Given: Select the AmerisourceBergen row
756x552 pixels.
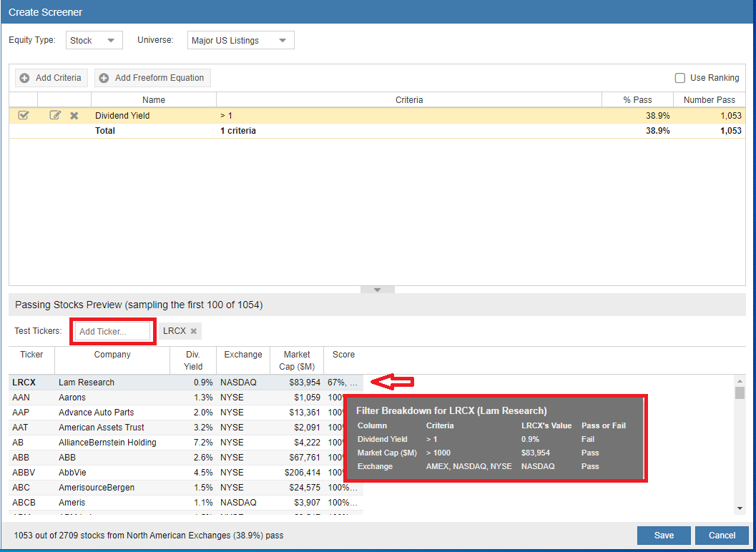Looking at the screenshot, I should (x=186, y=487).
